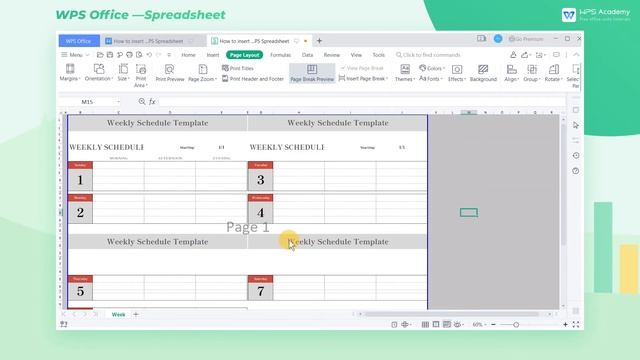The image size is (640, 360).
Task: Open a new tab with the plus button
Action: click(x=319, y=41)
